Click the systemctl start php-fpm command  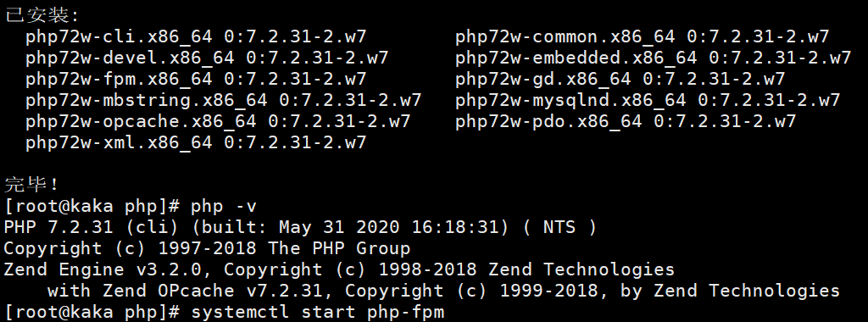tap(317, 312)
